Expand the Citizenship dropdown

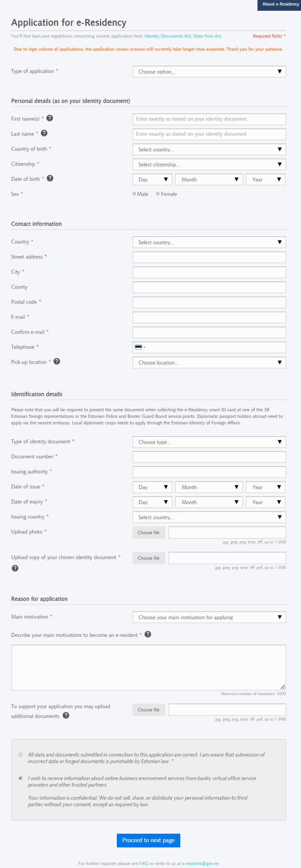(x=209, y=164)
